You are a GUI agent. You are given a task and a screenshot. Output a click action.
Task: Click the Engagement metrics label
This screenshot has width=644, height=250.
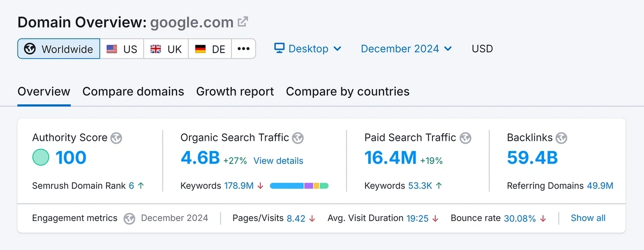pos(75,218)
